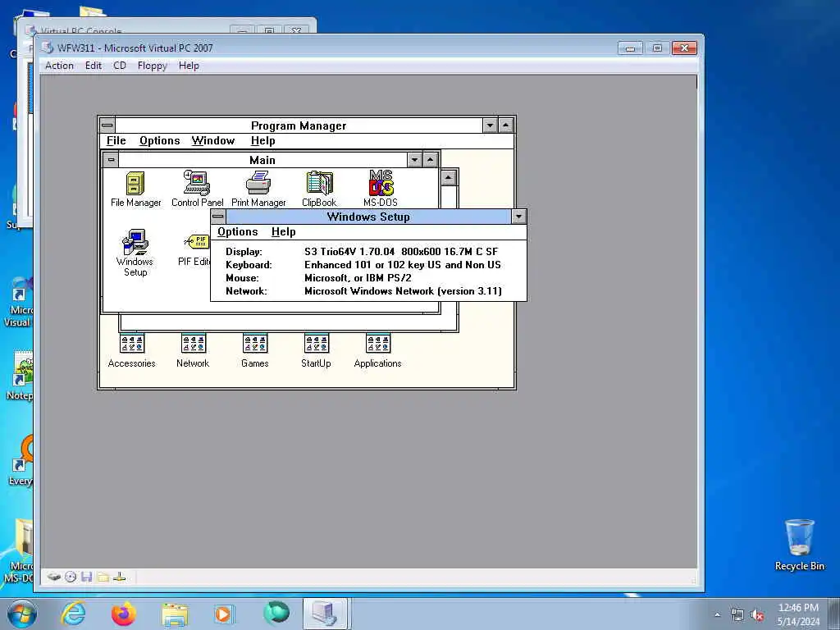Open Program Manager Help menu
The image size is (840, 630).
point(263,141)
